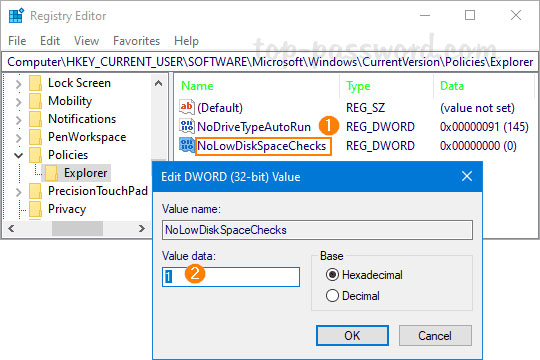Select the PenWorkspace tree item
Viewport: 540px width, 360px height.
(x=87, y=137)
